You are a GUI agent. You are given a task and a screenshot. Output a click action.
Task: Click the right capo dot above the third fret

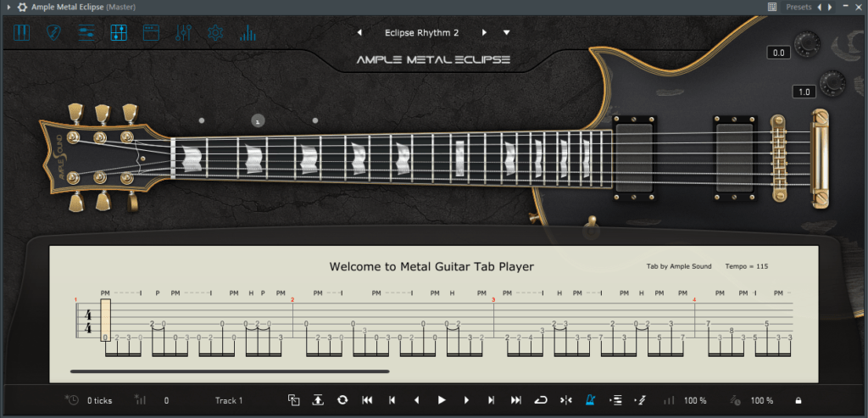click(315, 120)
